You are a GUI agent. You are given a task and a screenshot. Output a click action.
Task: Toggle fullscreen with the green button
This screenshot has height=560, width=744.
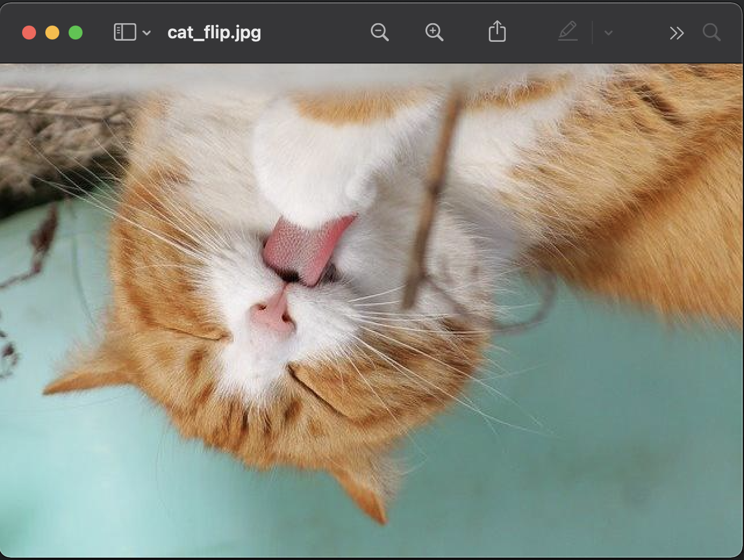[x=76, y=33]
